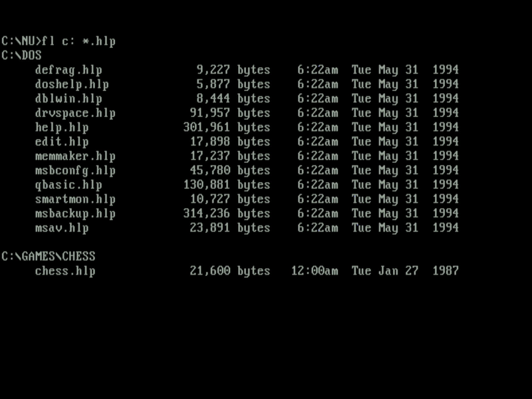532x399 pixels.
Task: Click the size 10,727 bytes
Action: [230, 199]
